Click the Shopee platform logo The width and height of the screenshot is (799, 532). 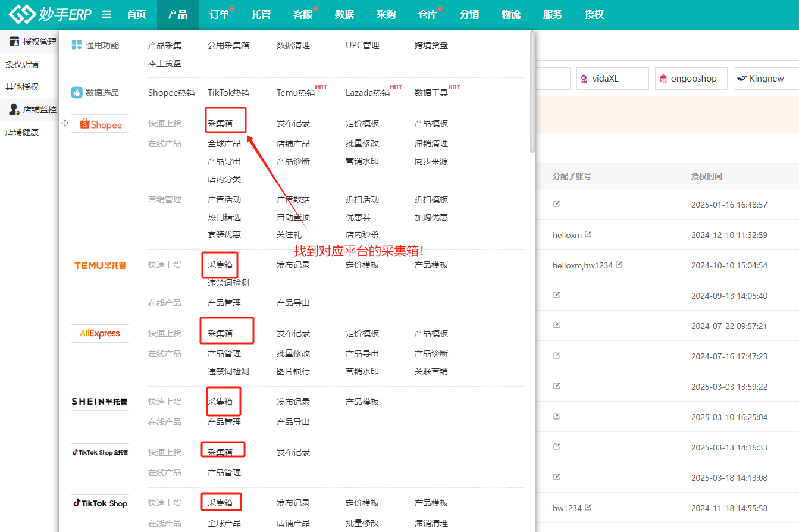pos(100,124)
